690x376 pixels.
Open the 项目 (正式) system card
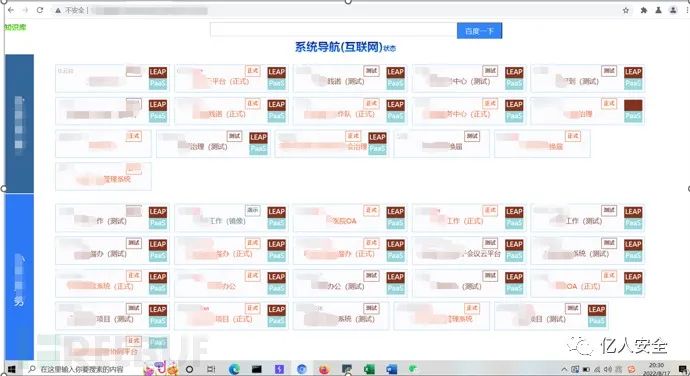point(231,316)
